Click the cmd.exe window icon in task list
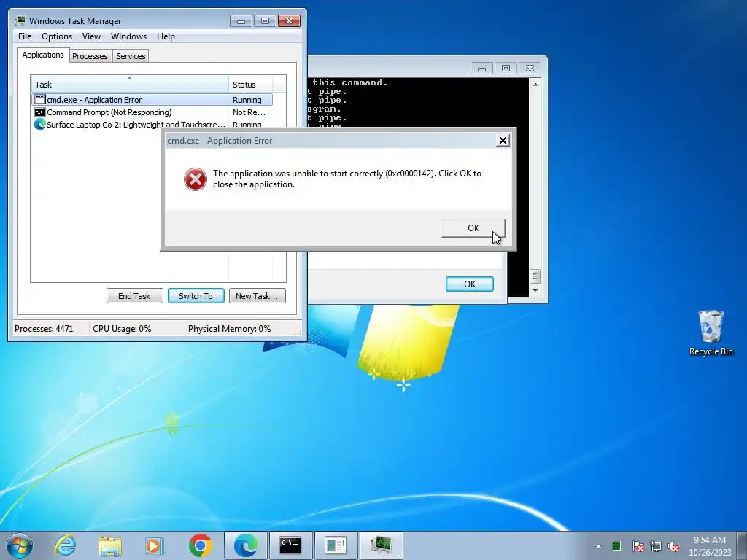 (x=40, y=99)
